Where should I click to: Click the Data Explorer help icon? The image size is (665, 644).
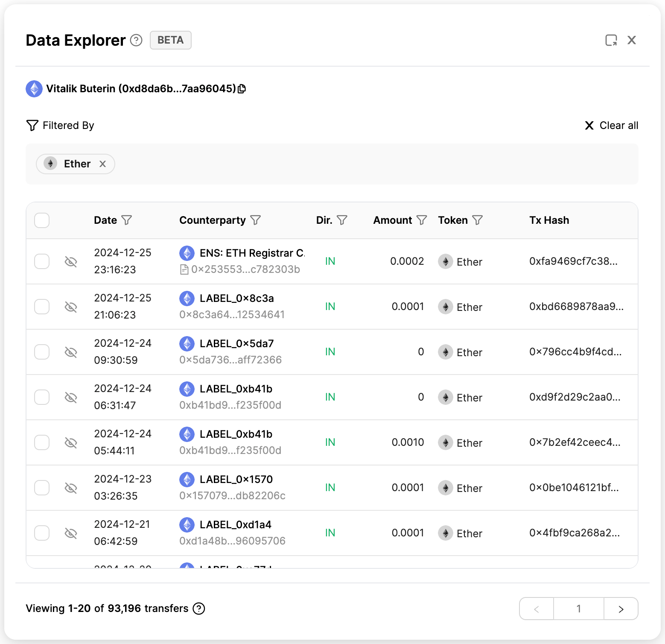136,40
